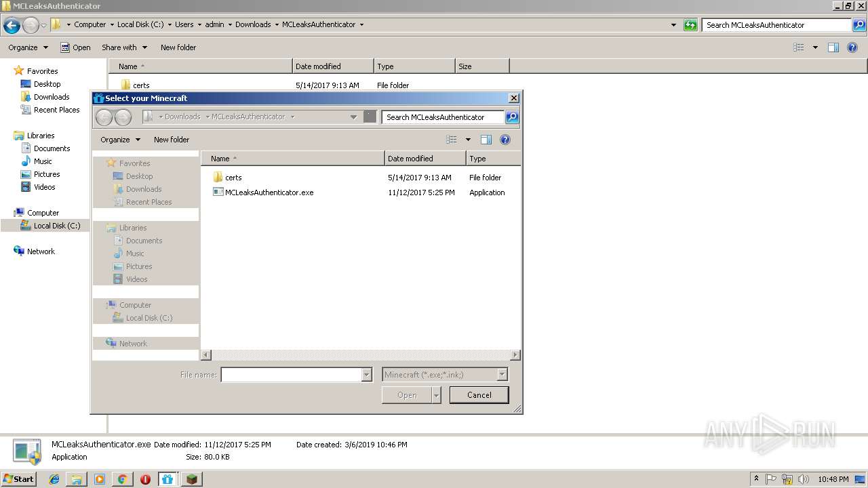Click Open in the Explorer toolbar

(x=75, y=47)
